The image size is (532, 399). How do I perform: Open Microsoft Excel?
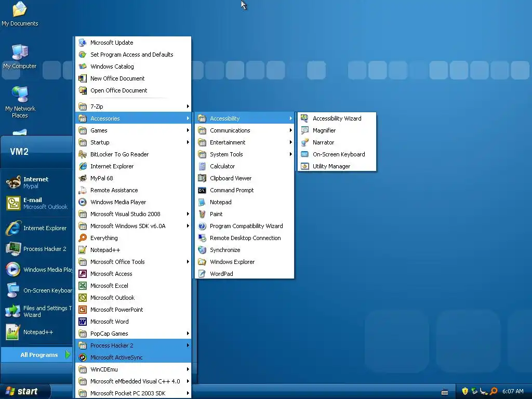[134, 286]
